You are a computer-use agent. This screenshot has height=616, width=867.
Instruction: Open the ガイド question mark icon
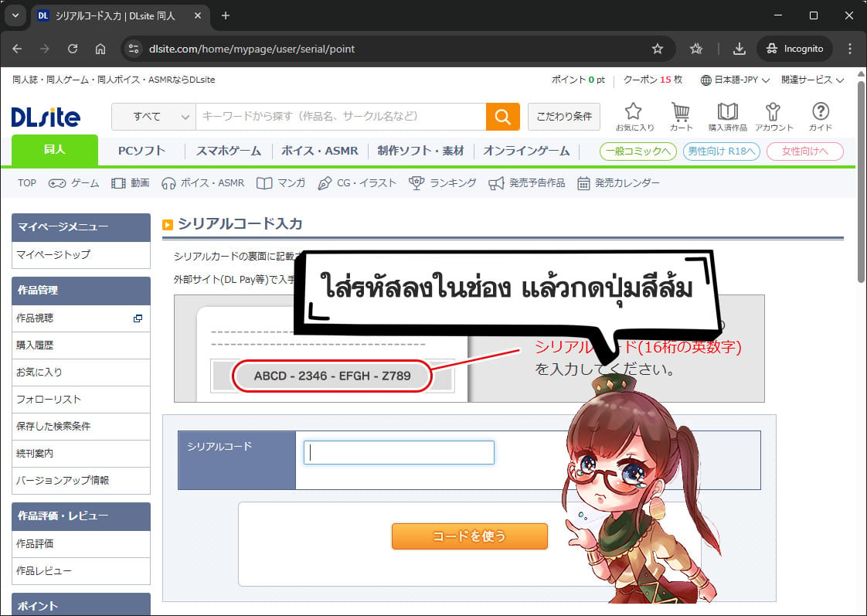(821, 117)
